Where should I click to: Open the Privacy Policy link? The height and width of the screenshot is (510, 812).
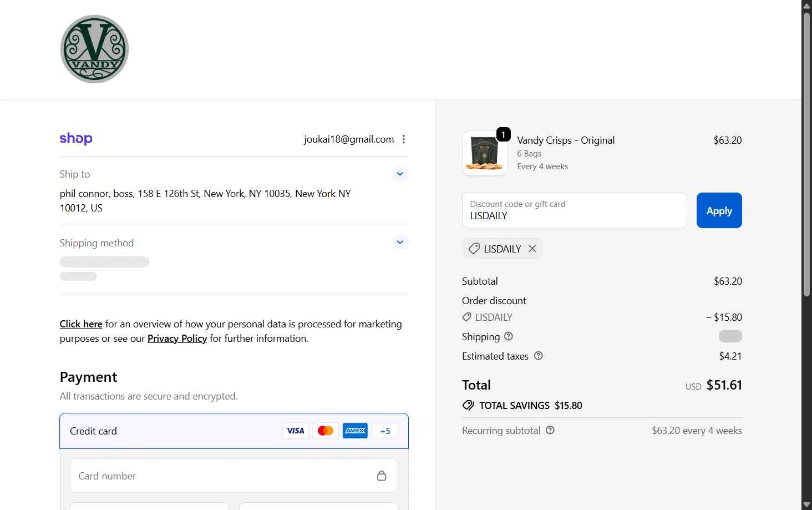tap(177, 339)
